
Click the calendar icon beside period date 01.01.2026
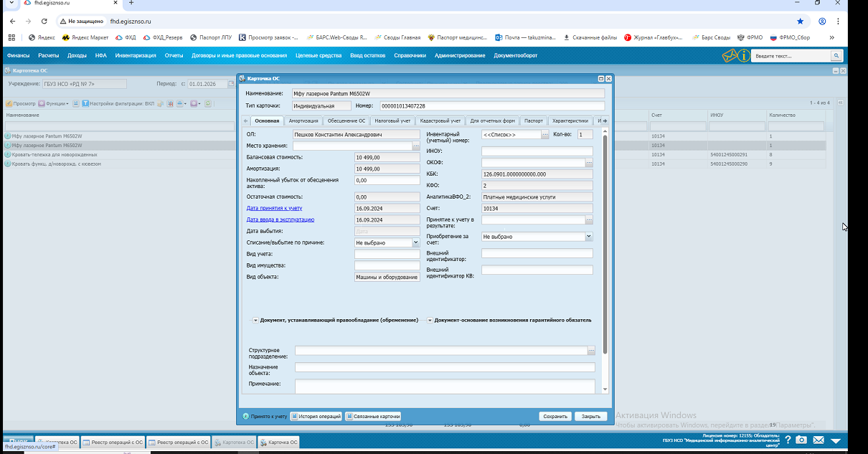point(231,84)
